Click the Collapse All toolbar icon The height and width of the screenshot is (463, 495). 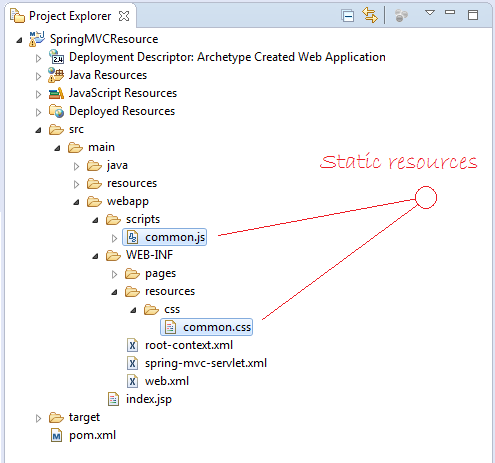point(348,16)
